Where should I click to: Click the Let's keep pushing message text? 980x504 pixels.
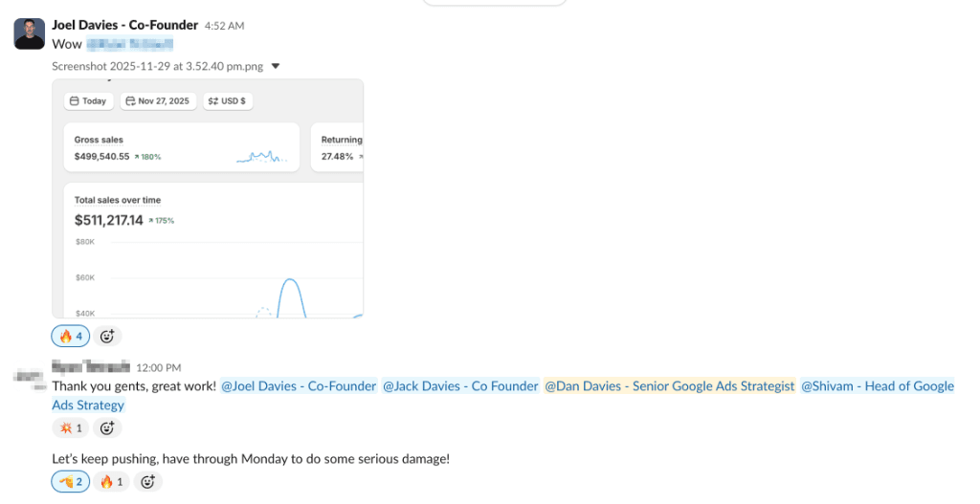point(251,458)
